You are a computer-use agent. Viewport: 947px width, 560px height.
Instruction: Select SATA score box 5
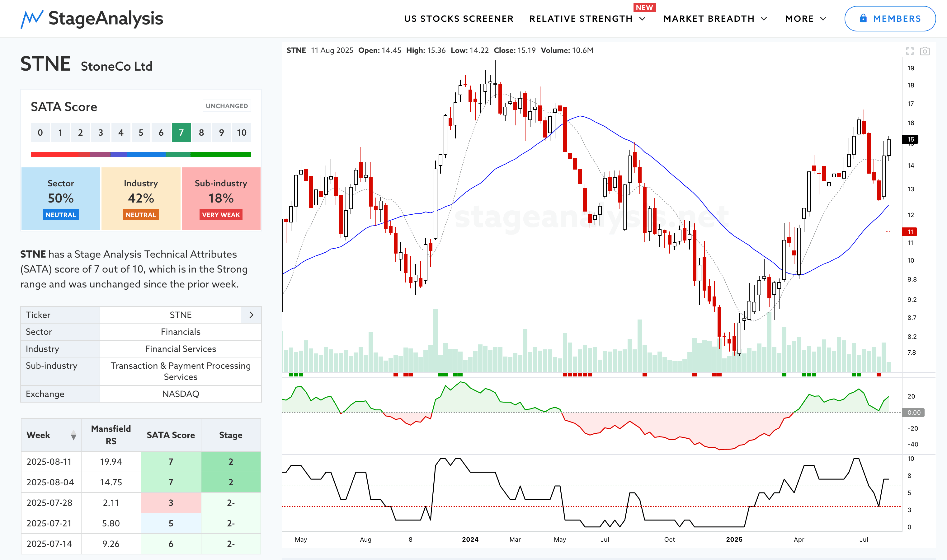pos(141,133)
